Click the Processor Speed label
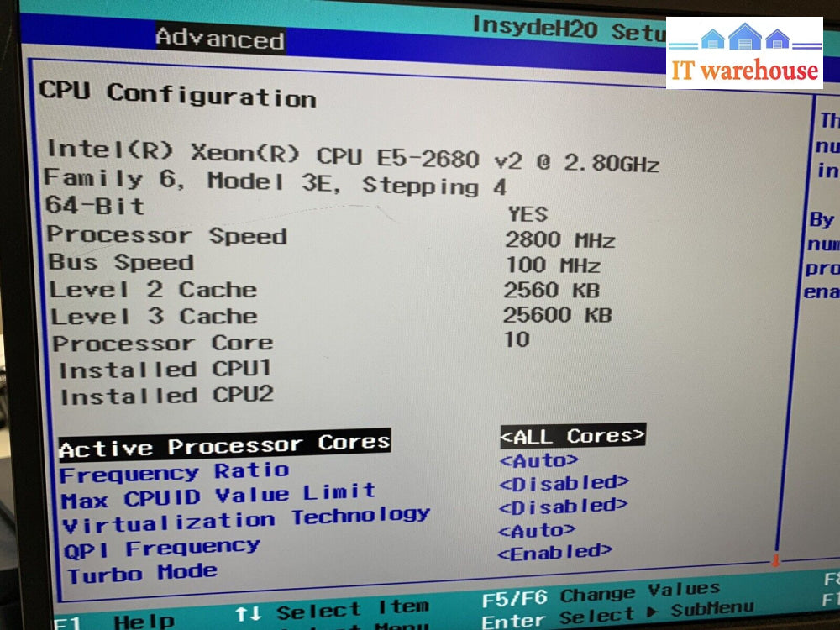This screenshot has height=630, width=840. (167, 235)
